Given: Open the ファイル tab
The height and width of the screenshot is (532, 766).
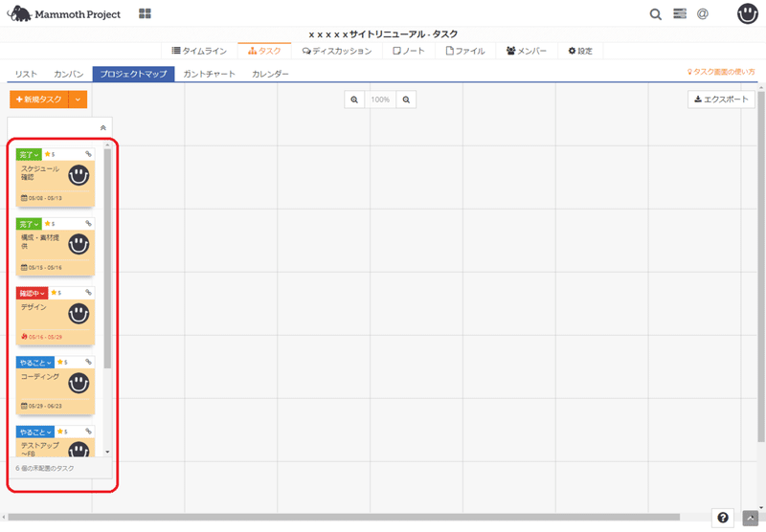Looking at the screenshot, I should coord(465,51).
